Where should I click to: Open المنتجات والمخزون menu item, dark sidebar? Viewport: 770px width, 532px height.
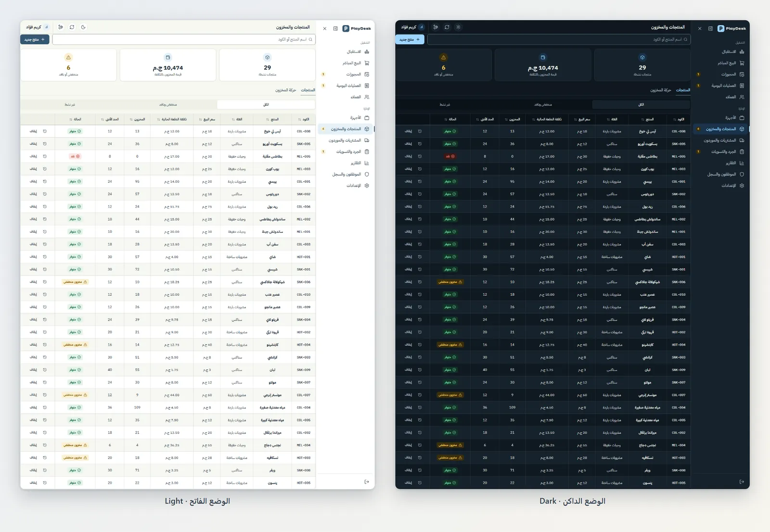click(721, 129)
